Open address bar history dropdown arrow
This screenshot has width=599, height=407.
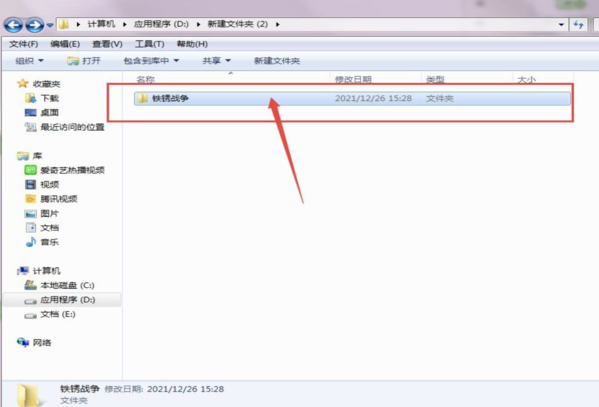(x=561, y=24)
